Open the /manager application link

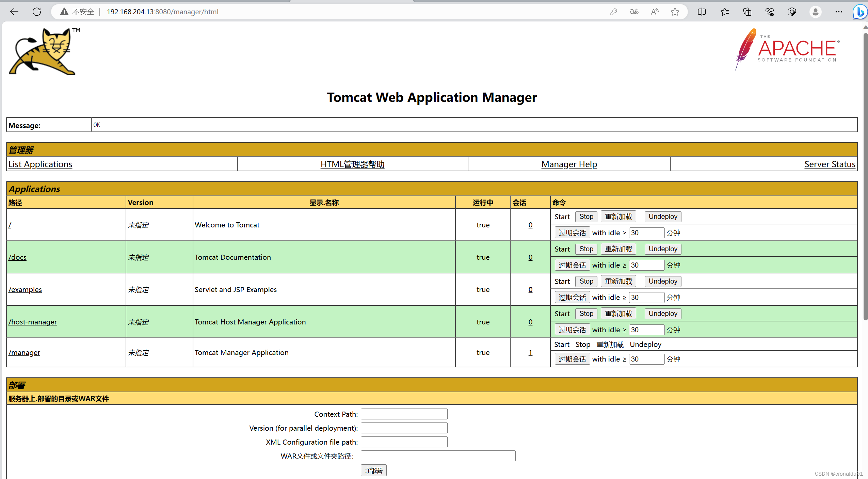[24, 353]
